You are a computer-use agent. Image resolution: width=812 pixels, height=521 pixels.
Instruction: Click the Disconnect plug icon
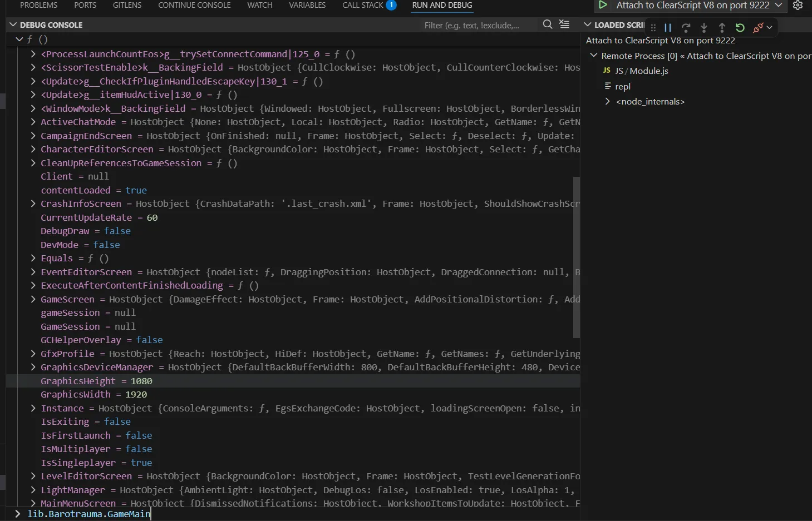(757, 28)
